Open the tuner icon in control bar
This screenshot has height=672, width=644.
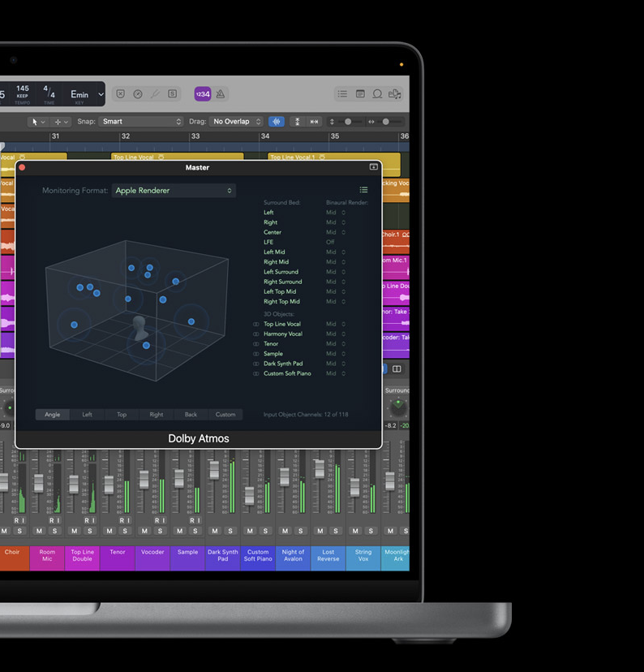(155, 94)
